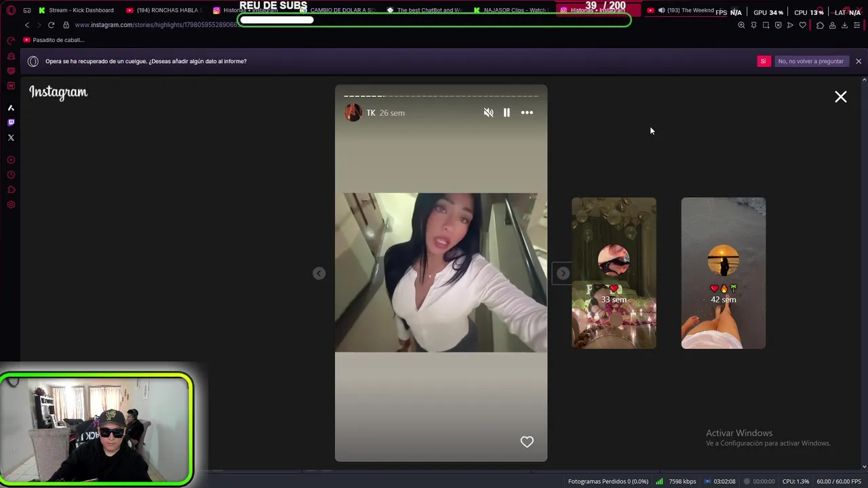Pause the playing story
The height and width of the screenshot is (488, 868).
(507, 113)
